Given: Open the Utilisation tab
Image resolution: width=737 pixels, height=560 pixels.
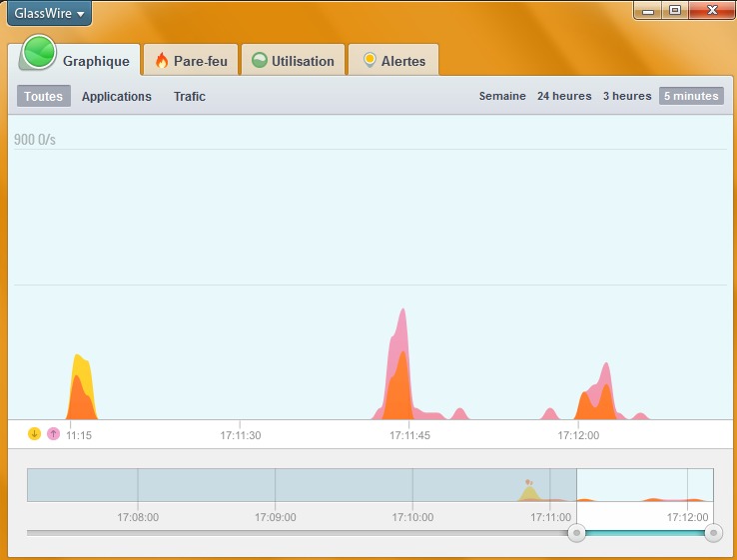Looking at the screenshot, I should coord(294,60).
